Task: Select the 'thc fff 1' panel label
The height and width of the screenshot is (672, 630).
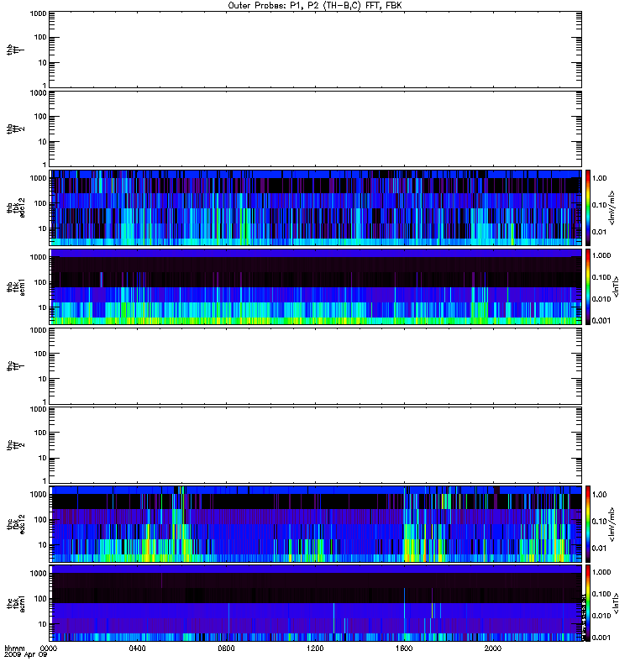Action: (x=15, y=366)
